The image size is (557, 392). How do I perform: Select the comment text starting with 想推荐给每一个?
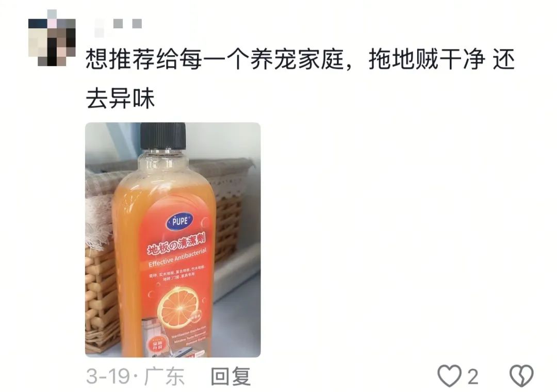[x=300, y=78]
